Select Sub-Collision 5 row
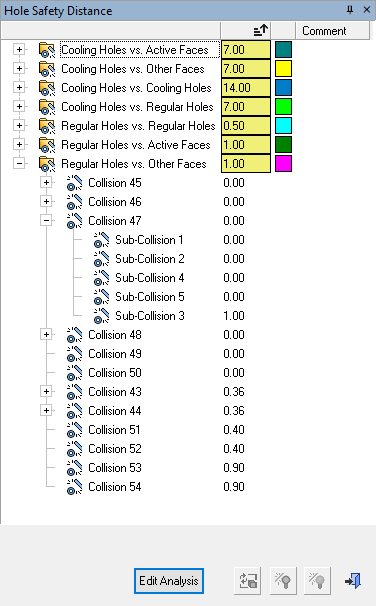 150,296
